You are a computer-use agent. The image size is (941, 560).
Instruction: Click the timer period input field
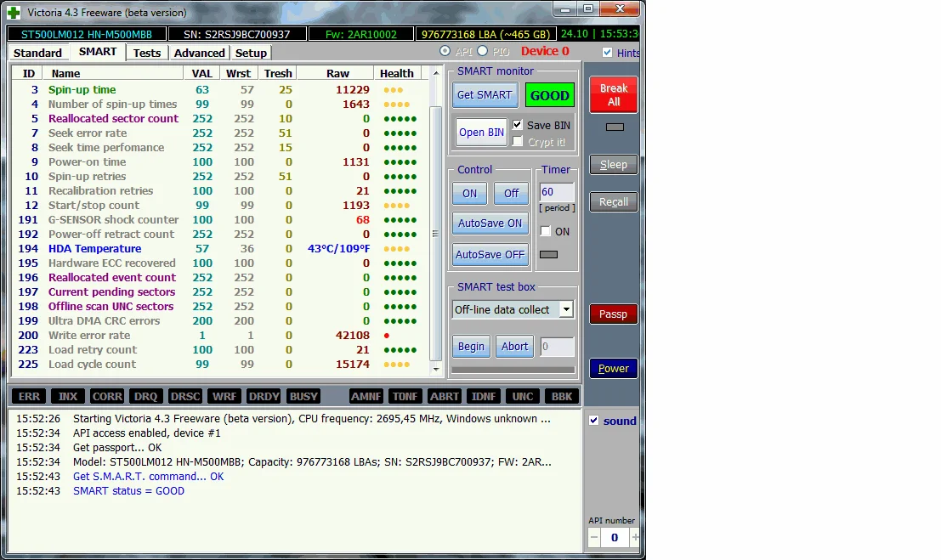[556, 192]
